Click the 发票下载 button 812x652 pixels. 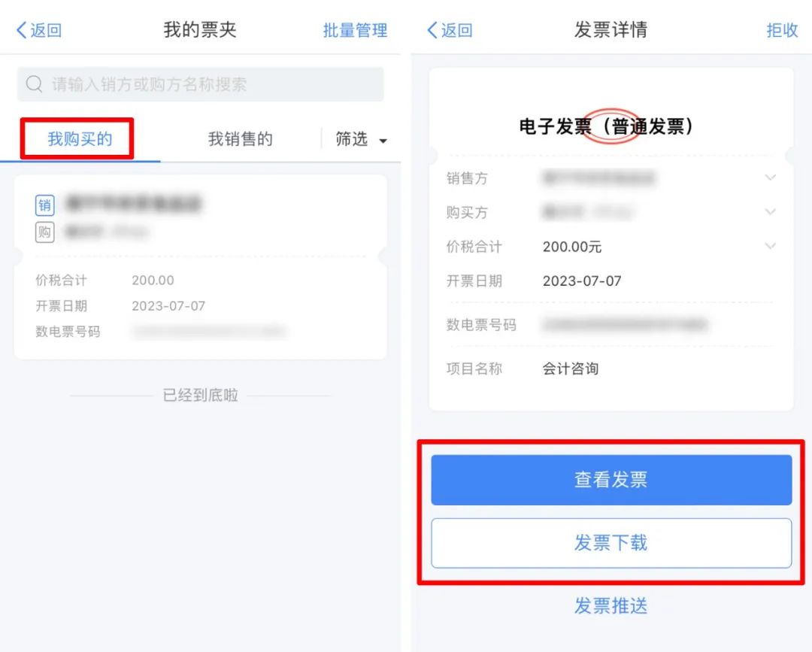(611, 543)
